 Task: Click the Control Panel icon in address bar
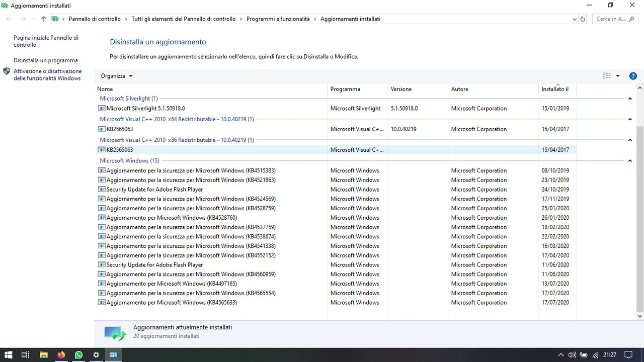55,19
